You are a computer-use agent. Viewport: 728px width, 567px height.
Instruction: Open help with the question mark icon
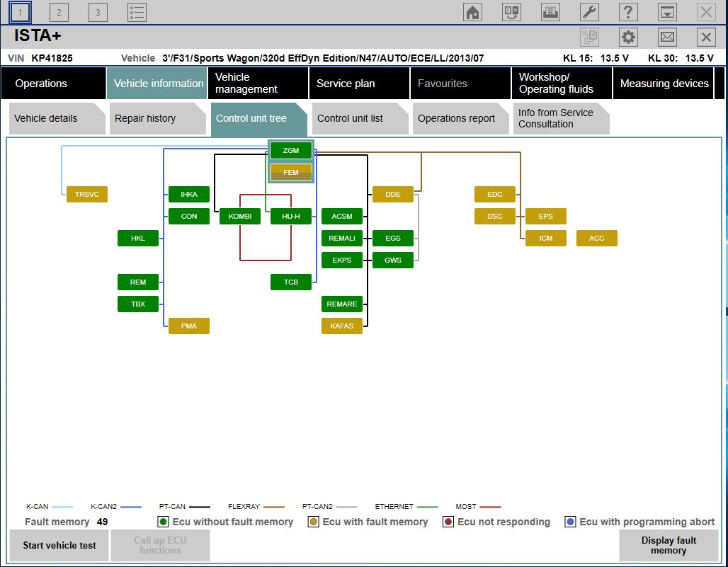628,12
